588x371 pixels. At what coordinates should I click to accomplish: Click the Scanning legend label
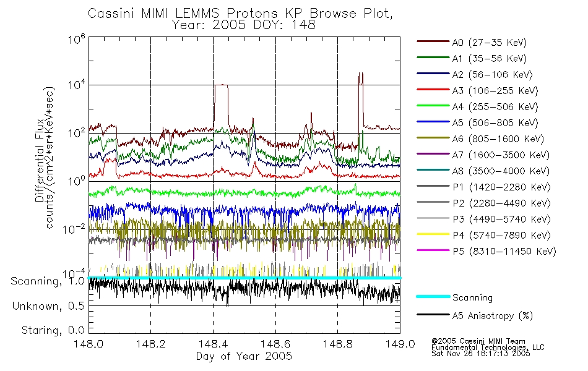pos(472,298)
